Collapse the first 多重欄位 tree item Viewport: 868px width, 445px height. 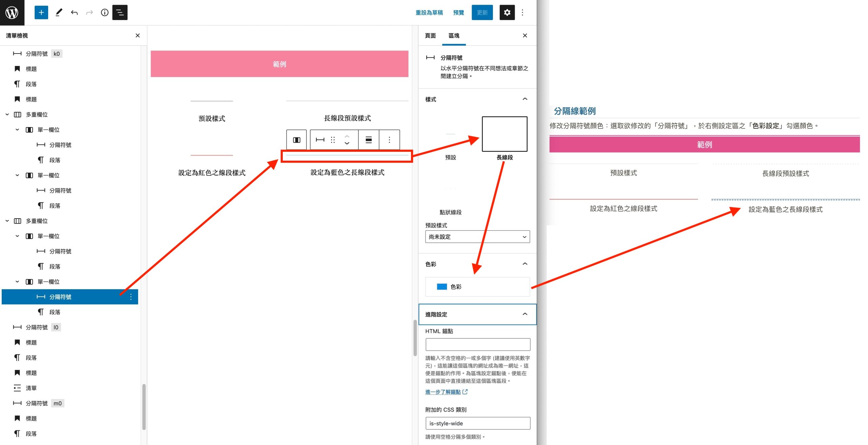[x=7, y=115]
